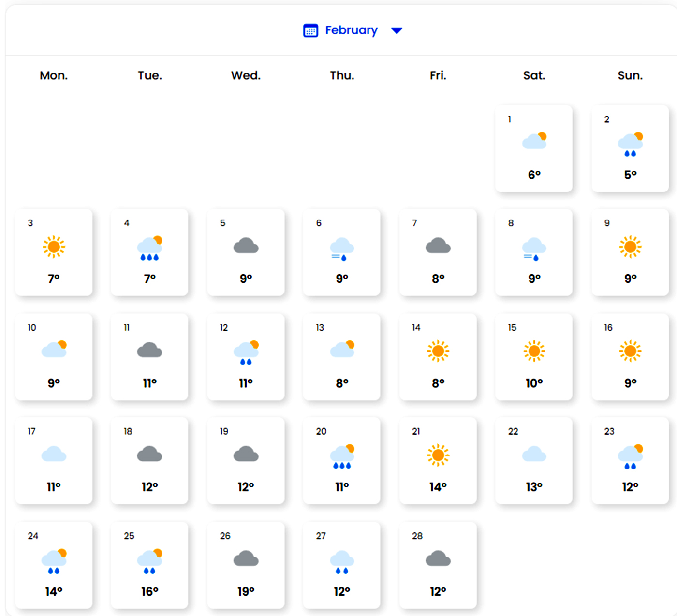
Task: Click the rainy cloud icon on February 27
Action: (342, 562)
